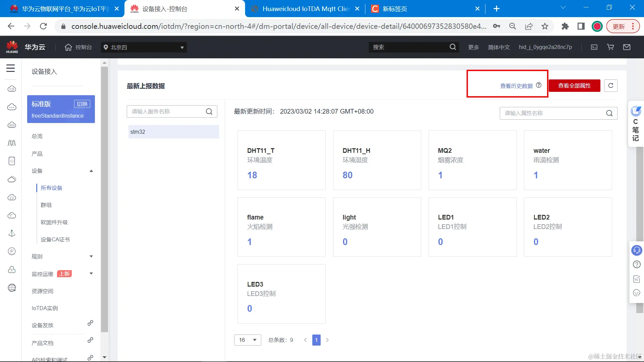
Task: Open 软固件升级 in the sidebar
Action: 54,223
